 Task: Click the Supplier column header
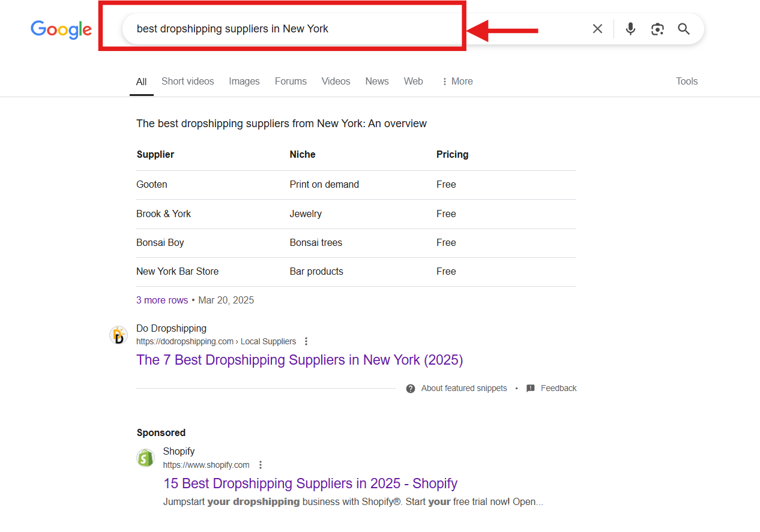(155, 154)
